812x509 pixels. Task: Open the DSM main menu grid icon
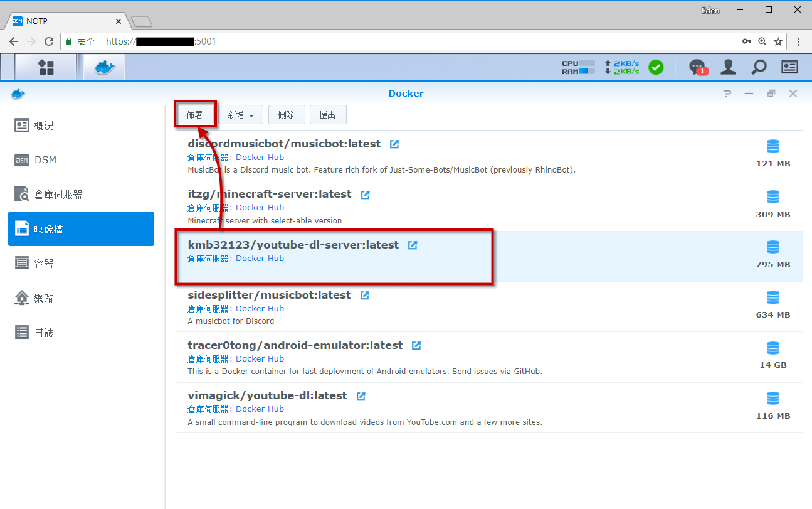[46, 67]
